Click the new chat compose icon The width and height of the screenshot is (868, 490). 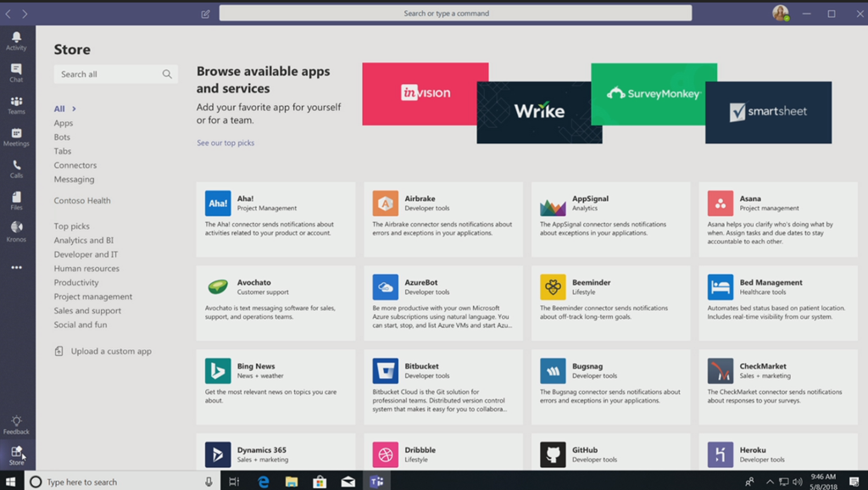pyautogui.click(x=205, y=14)
